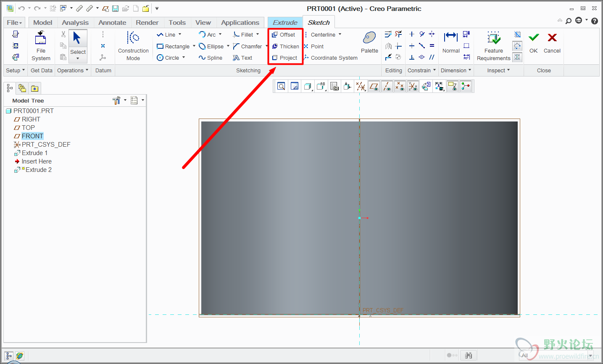Image resolution: width=603 pixels, height=364 pixels.
Task: Select the Mid-point constraint icon
Action: 422,46
